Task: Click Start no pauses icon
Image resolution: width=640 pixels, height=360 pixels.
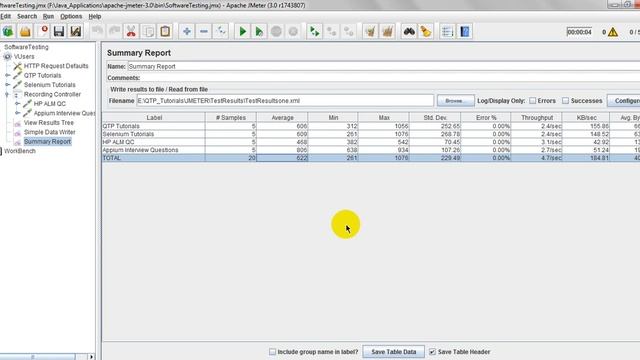Action: [x=259, y=31]
